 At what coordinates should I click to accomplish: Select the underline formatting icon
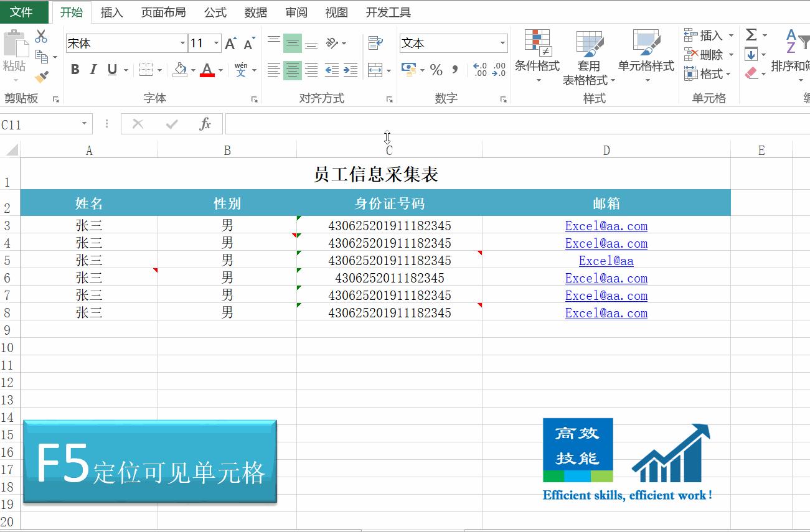coord(112,70)
